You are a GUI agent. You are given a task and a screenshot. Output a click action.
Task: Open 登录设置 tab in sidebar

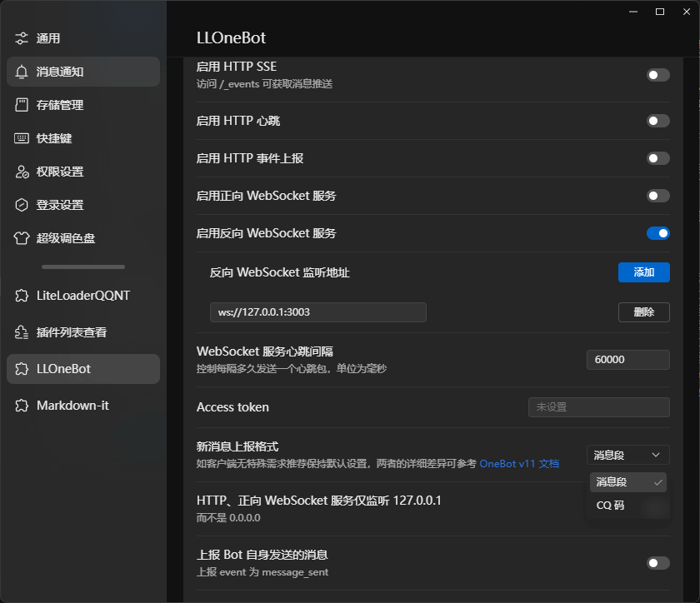(x=83, y=205)
